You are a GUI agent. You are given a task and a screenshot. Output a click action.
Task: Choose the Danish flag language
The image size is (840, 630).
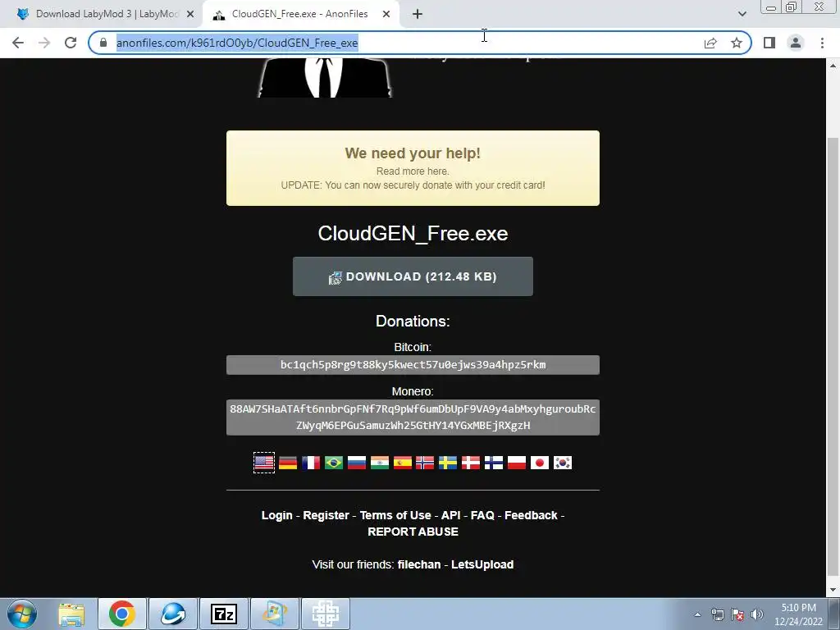click(471, 463)
